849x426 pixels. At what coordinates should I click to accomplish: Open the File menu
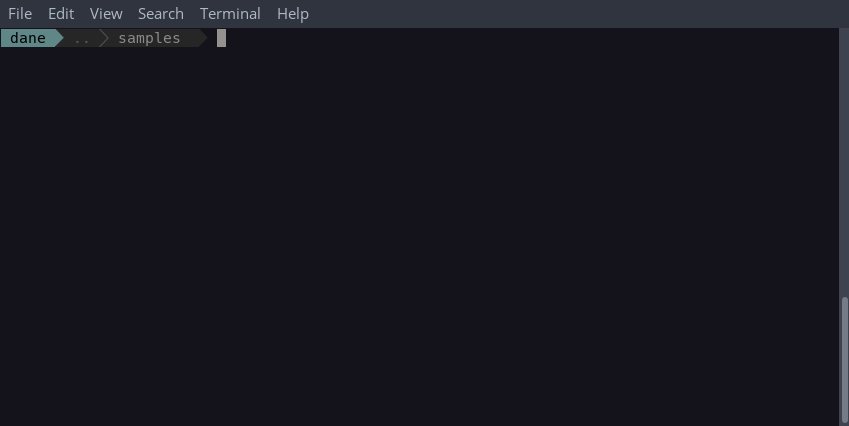pos(20,14)
